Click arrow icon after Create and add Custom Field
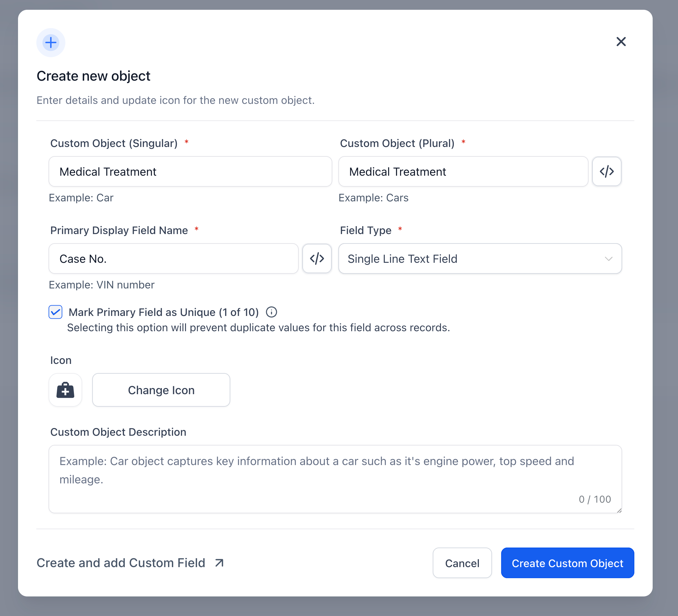The image size is (678, 616). (219, 563)
